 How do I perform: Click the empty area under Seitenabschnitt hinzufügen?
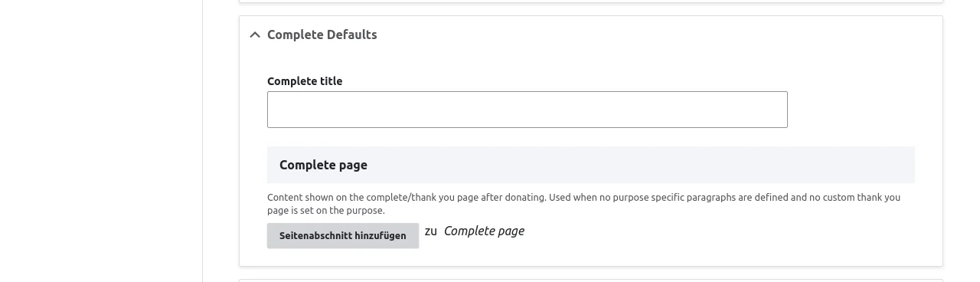(343, 257)
